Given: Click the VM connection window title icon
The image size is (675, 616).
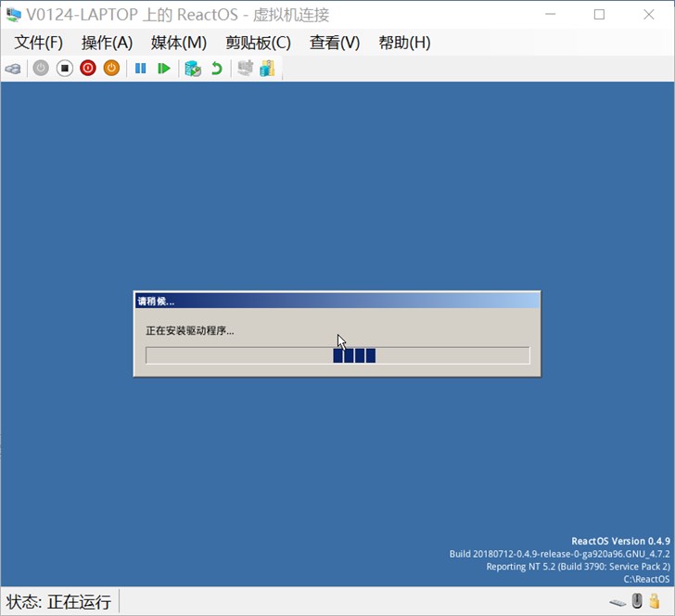Looking at the screenshot, I should (x=13, y=14).
